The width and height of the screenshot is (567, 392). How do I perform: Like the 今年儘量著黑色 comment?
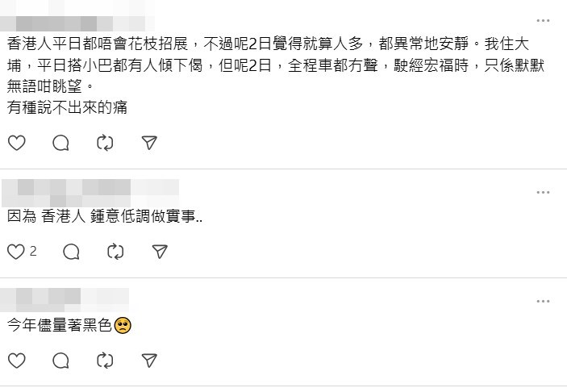(16, 360)
